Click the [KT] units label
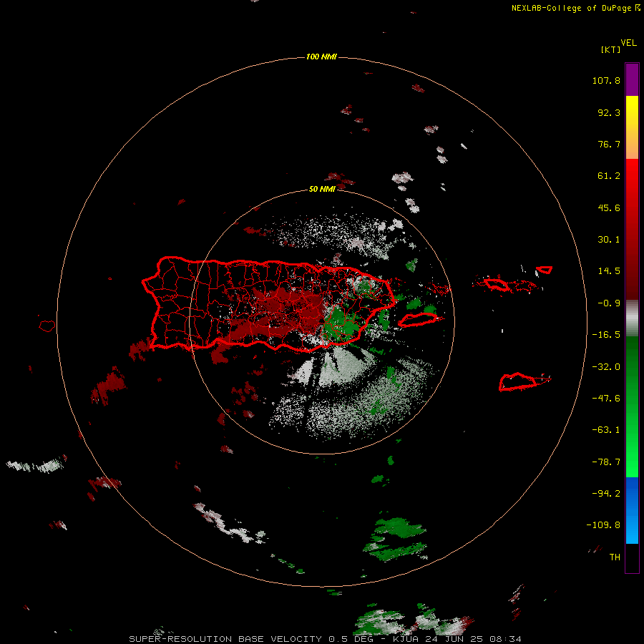The height and width of the screenshot is (644, 644). point(610,49)
